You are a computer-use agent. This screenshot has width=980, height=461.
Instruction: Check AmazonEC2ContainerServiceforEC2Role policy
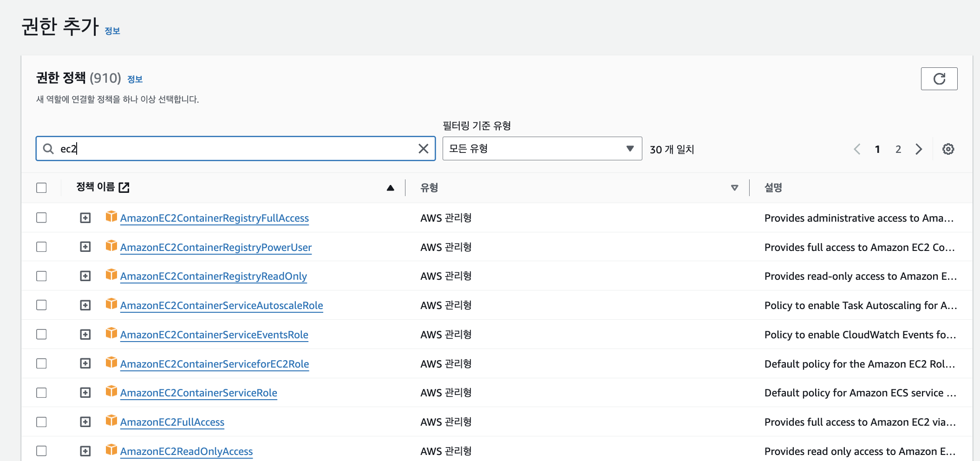(41, 363)
